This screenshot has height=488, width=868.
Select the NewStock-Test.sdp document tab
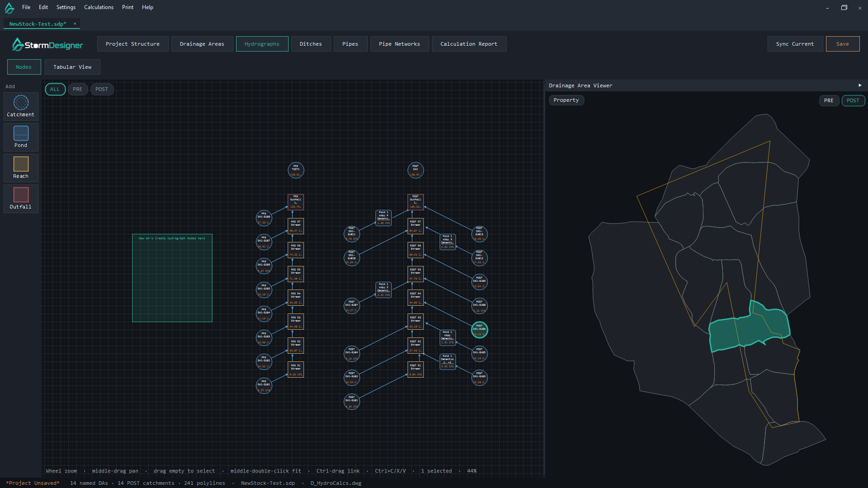(x=38, y=24)
